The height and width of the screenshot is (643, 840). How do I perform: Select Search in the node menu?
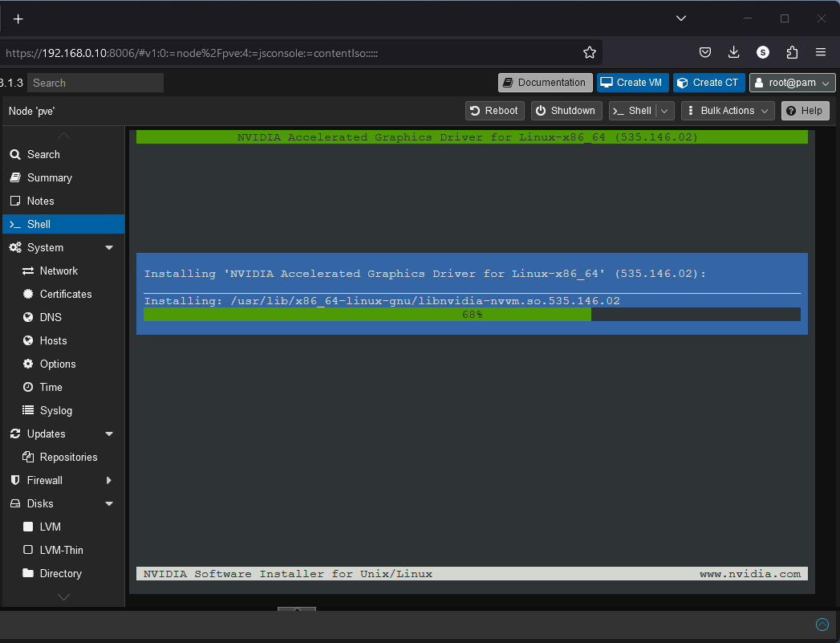pos(63,154)
